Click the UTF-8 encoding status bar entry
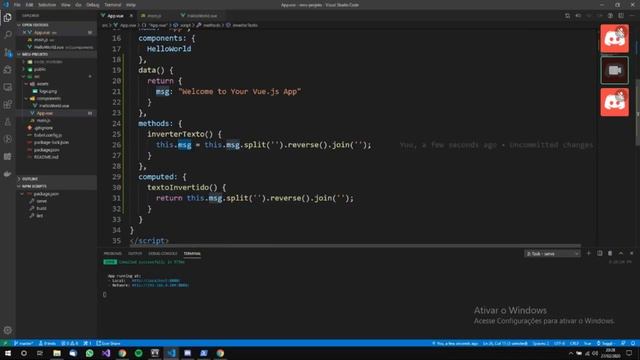 pyautogui.click(x=559, y=343)
